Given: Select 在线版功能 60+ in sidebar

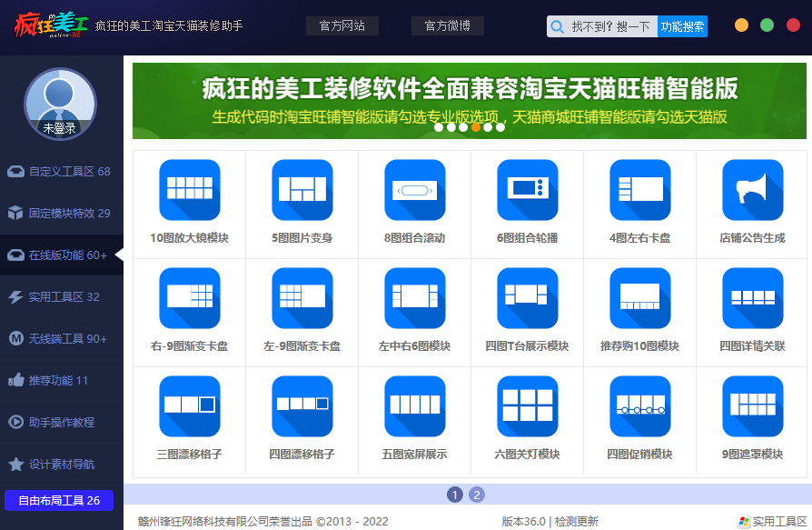Looking at the screenshot, I should 62,255.
